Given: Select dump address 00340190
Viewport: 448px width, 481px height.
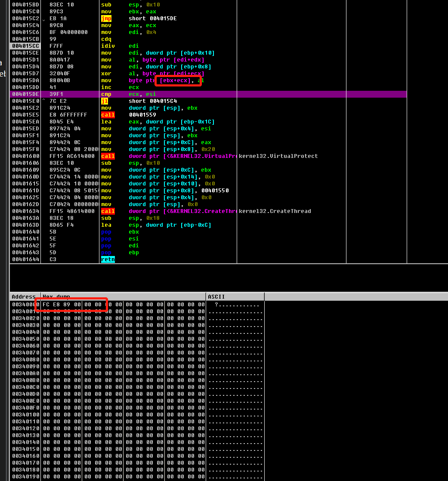Looking at the screenshot, I should pos(26,477).
